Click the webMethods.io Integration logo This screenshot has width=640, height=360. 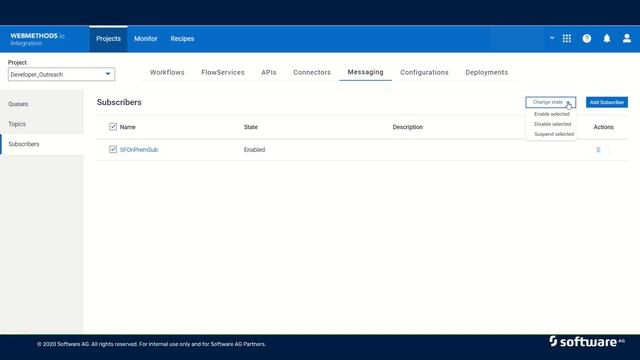[37, 39]
